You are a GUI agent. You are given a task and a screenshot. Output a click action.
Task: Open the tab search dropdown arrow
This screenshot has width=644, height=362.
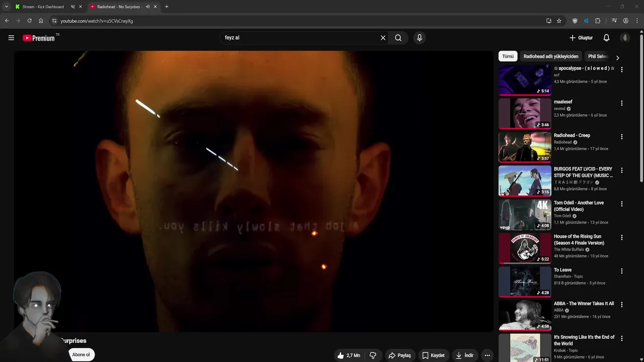click(6, 7)
